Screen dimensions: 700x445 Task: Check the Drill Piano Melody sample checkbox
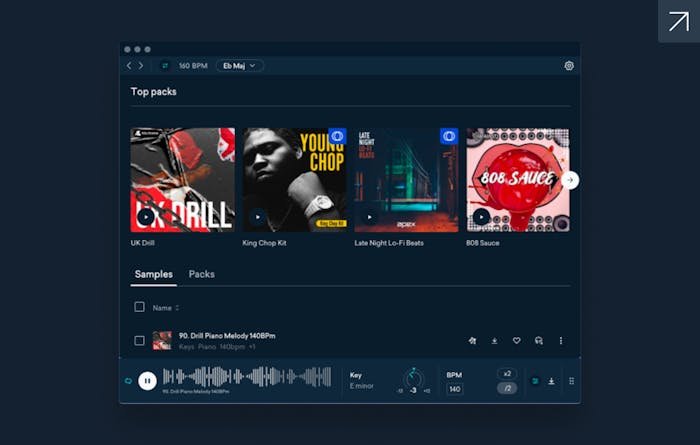tap(140, 340)
